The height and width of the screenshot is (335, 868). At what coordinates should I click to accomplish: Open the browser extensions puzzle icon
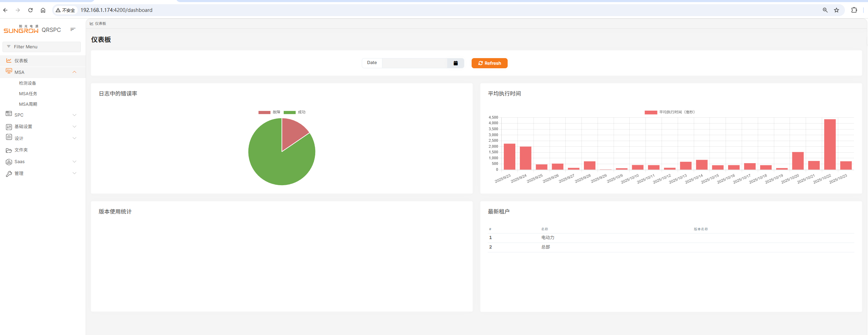click(854, 10)
